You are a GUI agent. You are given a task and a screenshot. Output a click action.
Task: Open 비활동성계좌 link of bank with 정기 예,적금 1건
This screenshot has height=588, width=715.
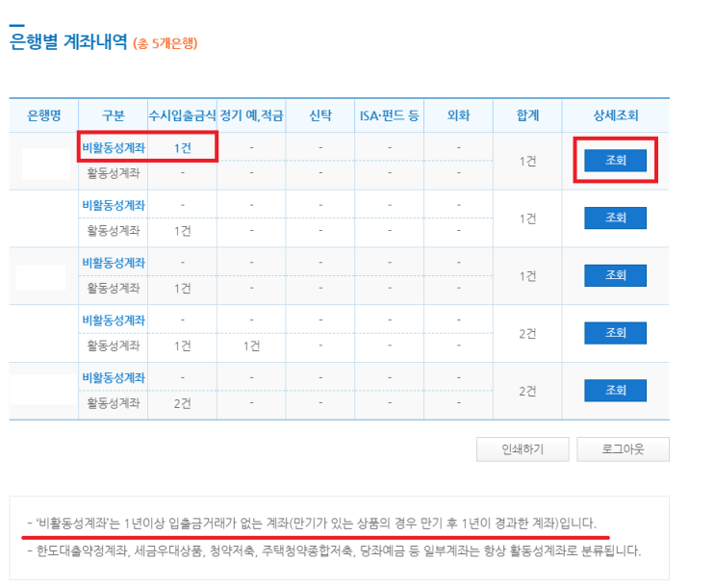click(114, 320)
